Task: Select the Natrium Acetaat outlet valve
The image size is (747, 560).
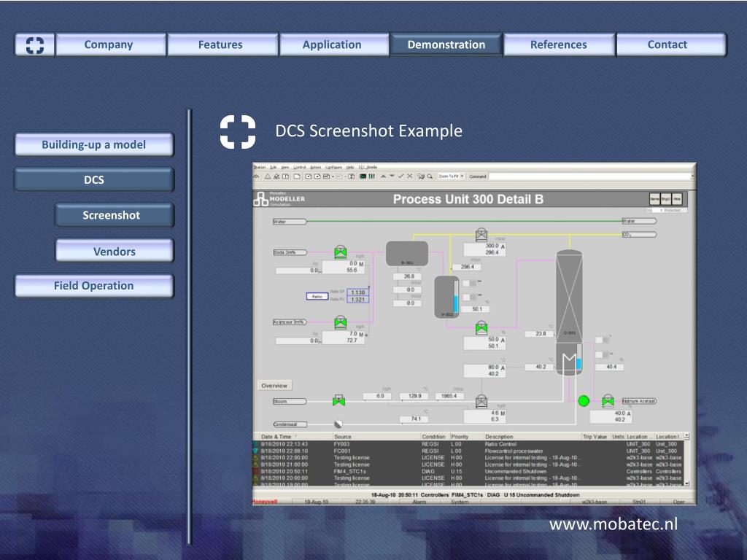Action: click(608, 401)
